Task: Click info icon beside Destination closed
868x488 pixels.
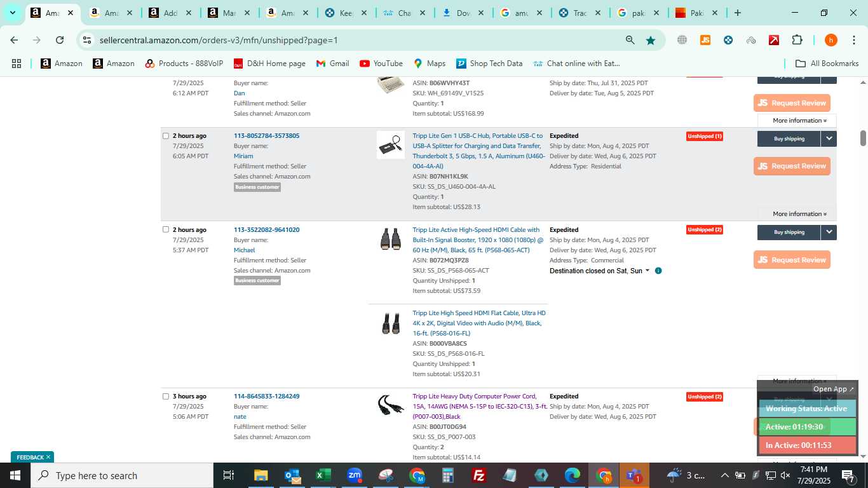Action: [658, 271]
